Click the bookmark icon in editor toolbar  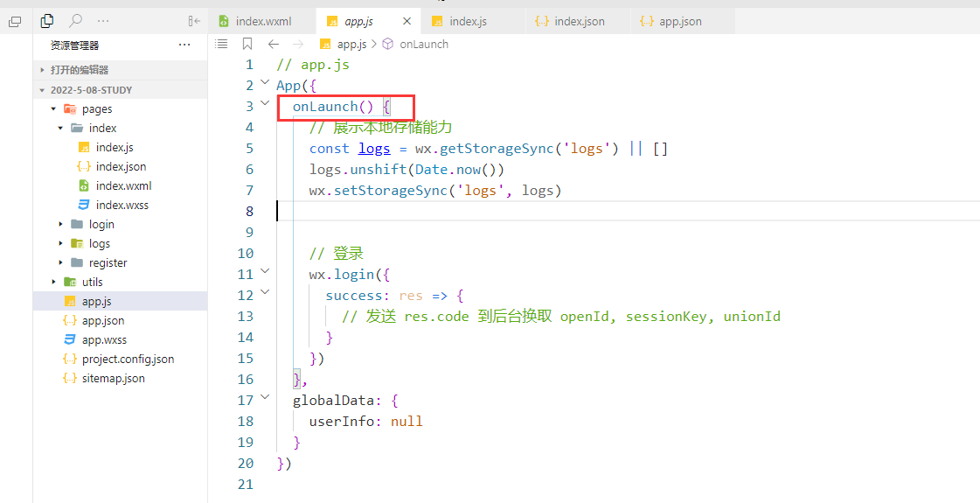[x=247, y=44]
